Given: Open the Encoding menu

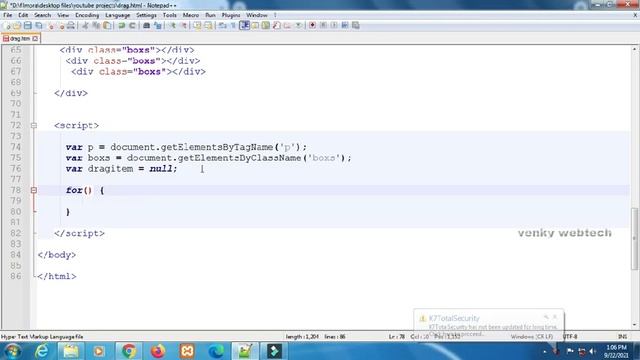Looking at the screenshot, I should (87, 15).
